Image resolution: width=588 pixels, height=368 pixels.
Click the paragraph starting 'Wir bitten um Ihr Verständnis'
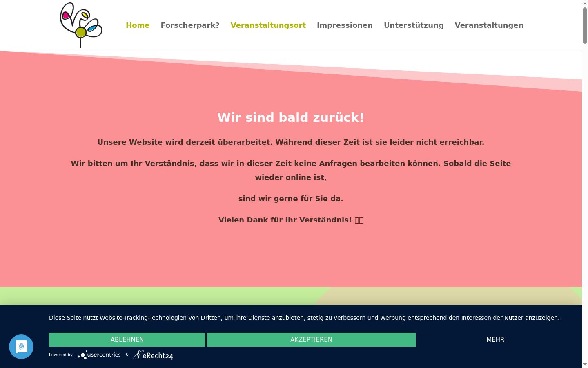pyautogui.click(x=291, y=171)
